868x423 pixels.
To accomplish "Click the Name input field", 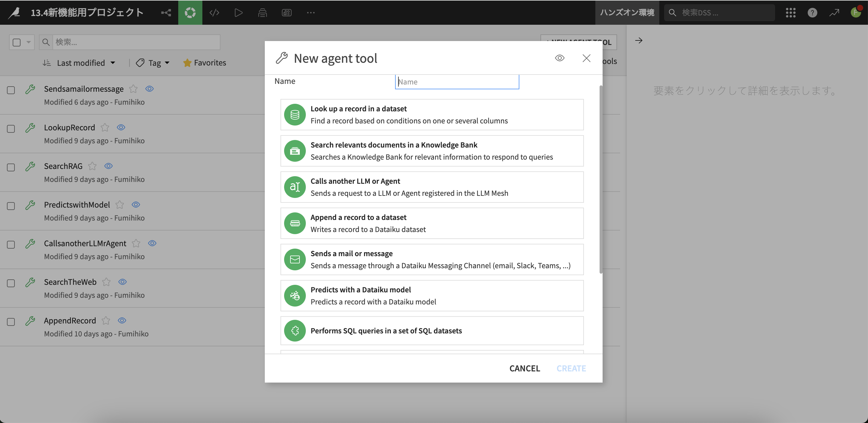I will (x=457, y=82).
